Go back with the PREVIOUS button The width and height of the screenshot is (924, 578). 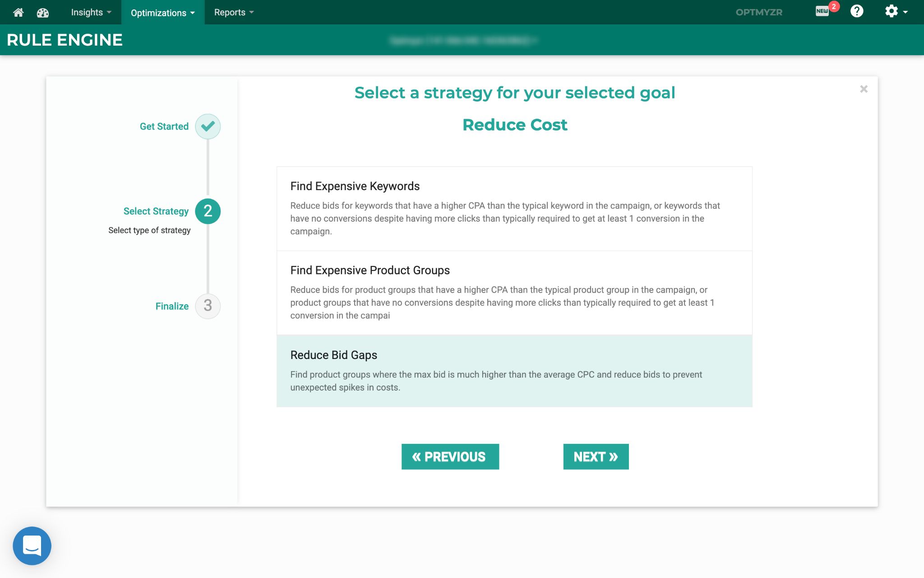tap(450, 457)
